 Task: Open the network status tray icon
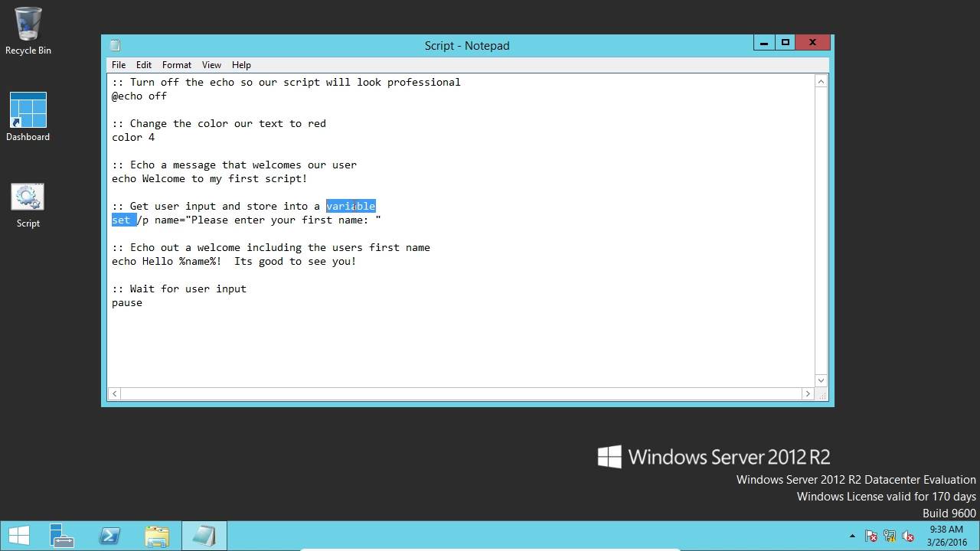tap(890, 536)
